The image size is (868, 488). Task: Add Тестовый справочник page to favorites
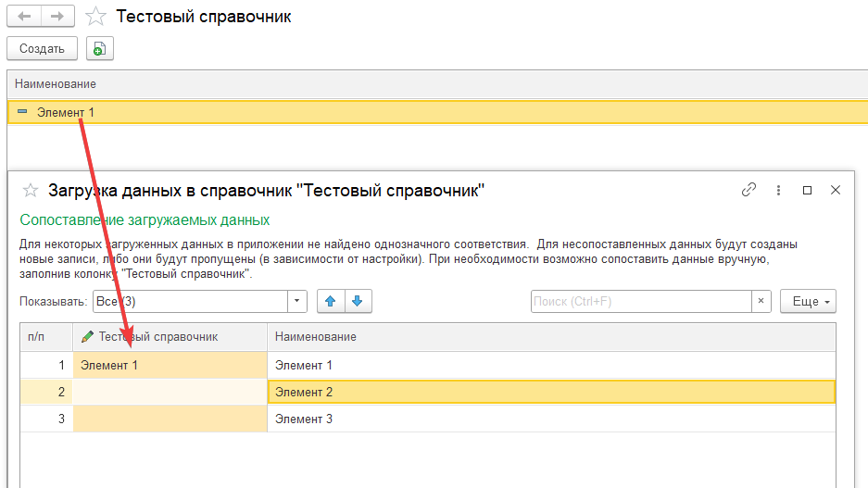[94, 17]
